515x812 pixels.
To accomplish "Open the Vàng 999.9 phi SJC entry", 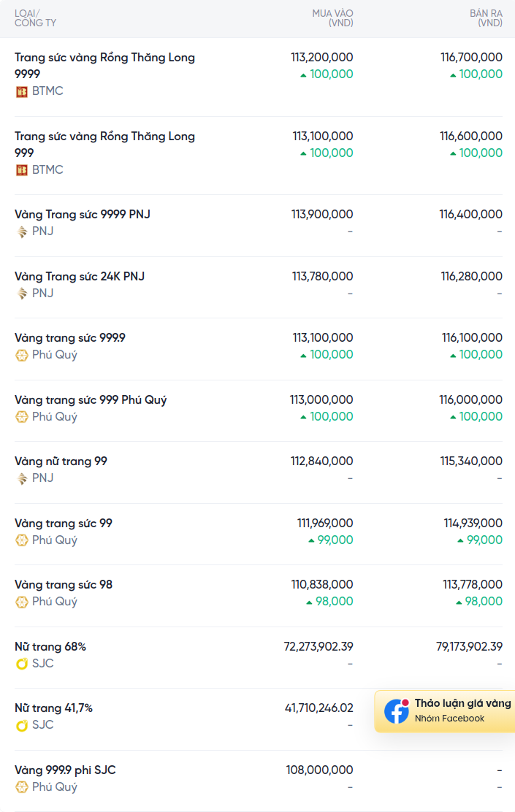I will point(65,770).
